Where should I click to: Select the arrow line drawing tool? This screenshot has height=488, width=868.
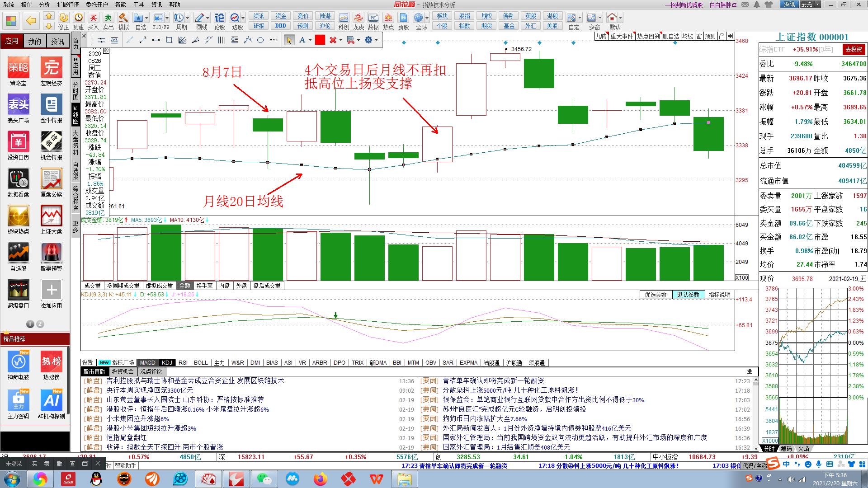point(143,40)
